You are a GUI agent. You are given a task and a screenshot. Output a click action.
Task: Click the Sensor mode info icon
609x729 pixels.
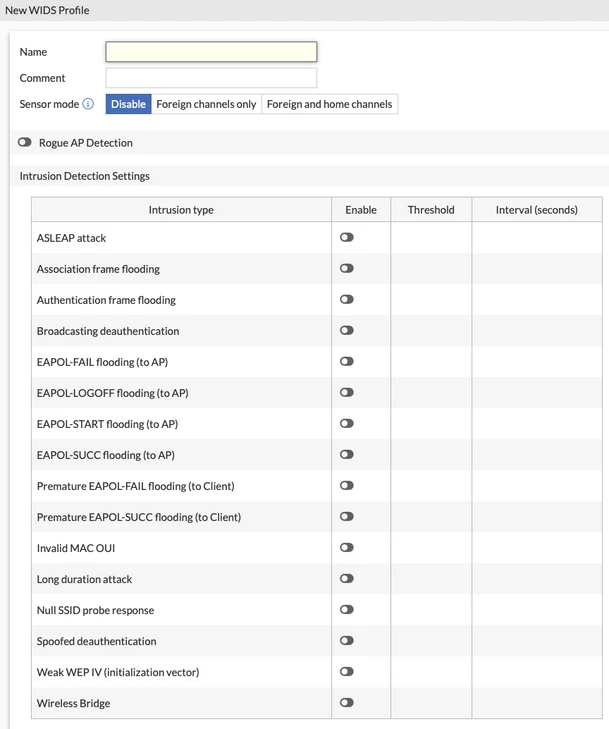88,104
